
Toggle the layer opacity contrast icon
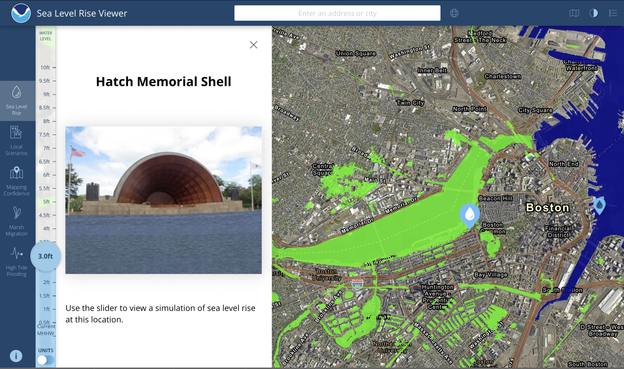pyautogui.click(x=593, y=13)
